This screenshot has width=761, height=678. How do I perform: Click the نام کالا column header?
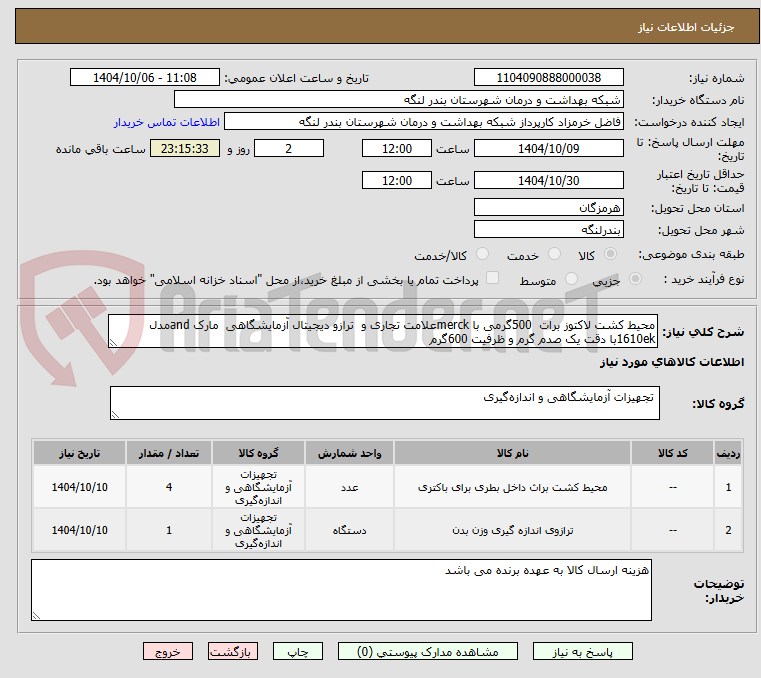click(513, 453)
